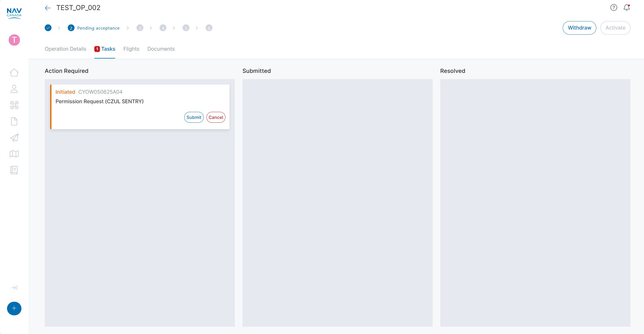Switch to the Operation Details tab

65,49
